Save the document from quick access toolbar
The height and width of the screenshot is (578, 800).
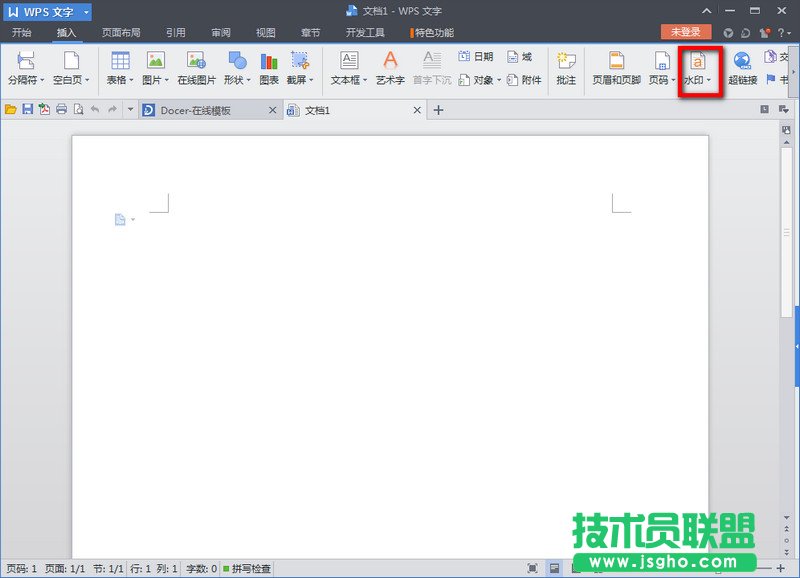pos(28,110)
